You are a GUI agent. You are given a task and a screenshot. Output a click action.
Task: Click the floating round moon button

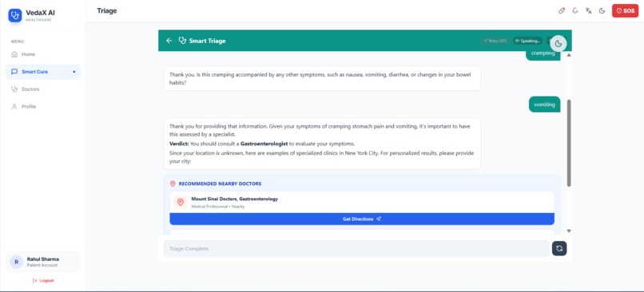coord(559,44)
